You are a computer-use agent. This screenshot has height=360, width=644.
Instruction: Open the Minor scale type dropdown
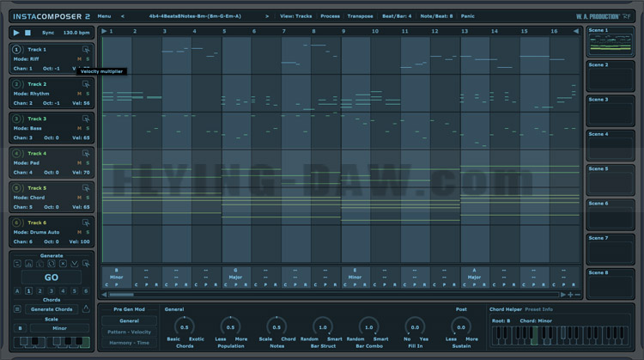pyautogui.click(x=59, y=328)
